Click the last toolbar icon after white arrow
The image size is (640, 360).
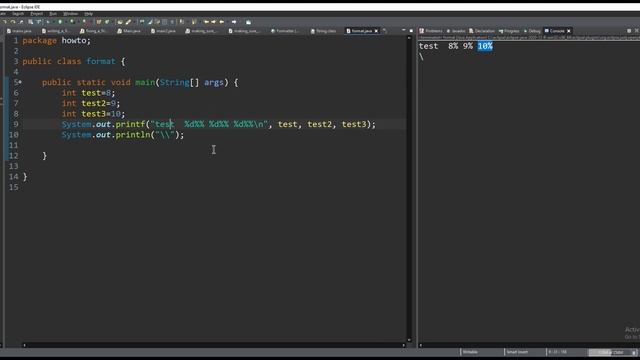(x=248, y=22)
